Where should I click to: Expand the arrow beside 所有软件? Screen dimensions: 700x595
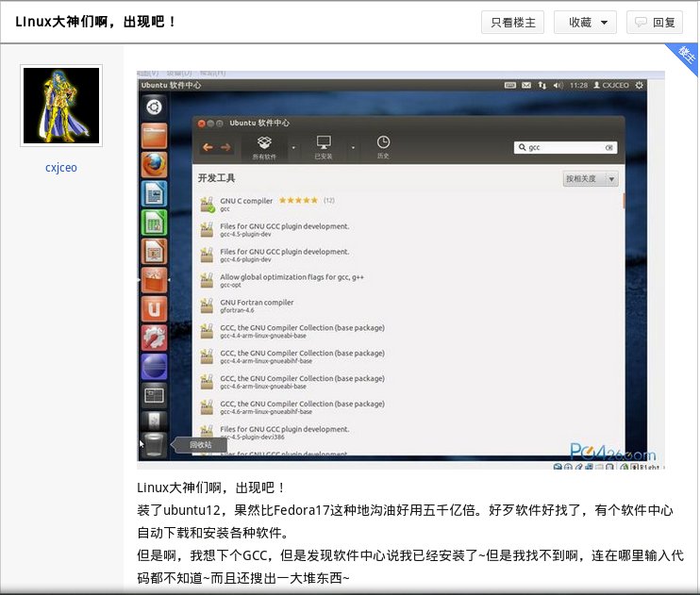tap(293, 147)
